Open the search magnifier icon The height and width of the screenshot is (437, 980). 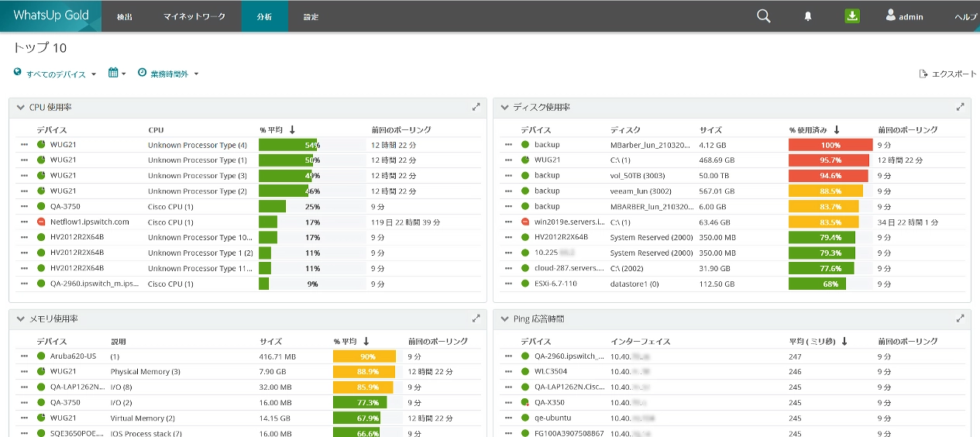764,15
